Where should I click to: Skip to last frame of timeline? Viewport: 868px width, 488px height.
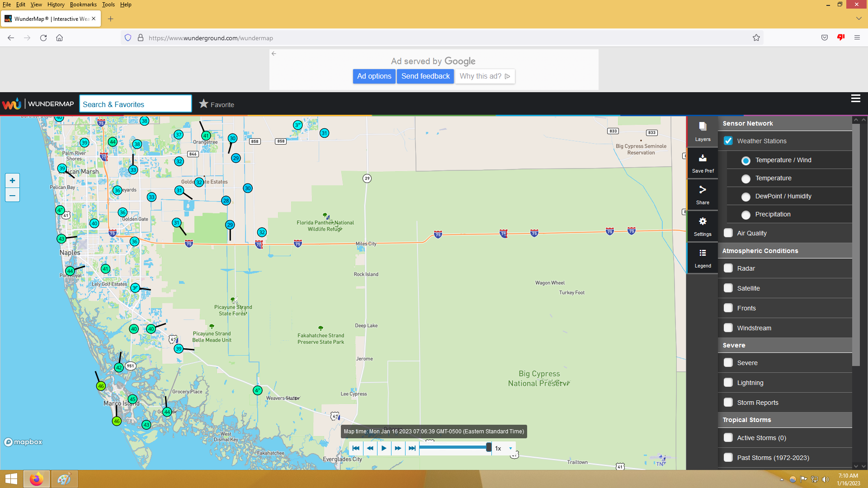coord(412,448)
